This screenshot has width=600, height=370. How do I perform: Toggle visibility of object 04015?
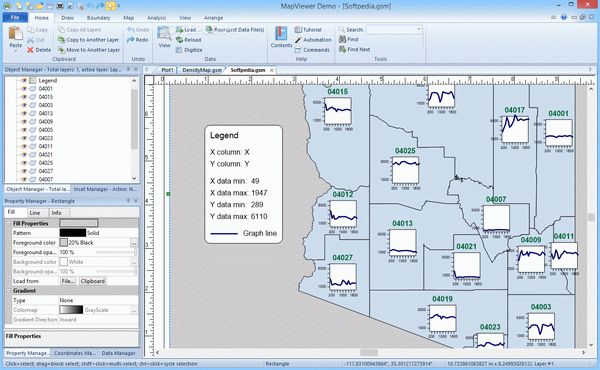(x=24, y=97)
